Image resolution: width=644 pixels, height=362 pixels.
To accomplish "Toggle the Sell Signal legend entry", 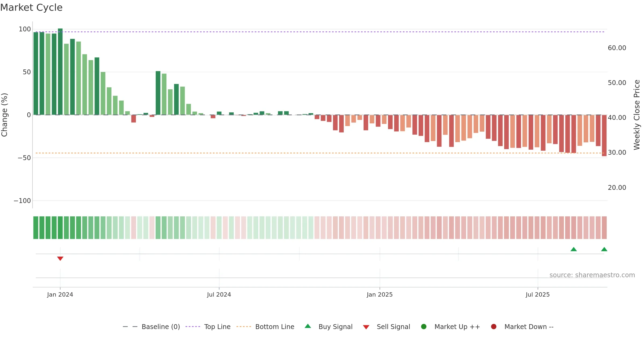I will click(386, 327).
